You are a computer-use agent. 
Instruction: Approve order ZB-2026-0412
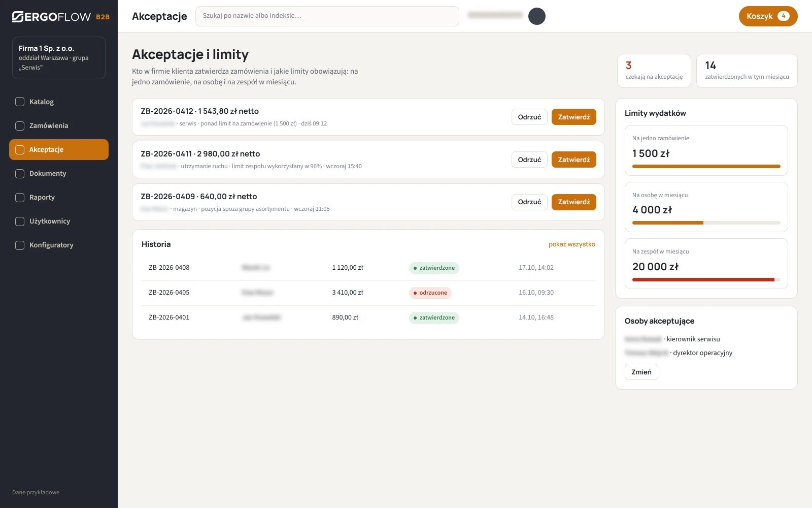(574, 117)
